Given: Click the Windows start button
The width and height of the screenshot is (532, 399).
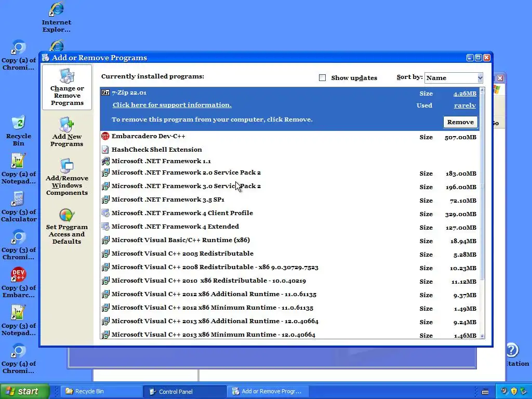Looking at the screenshot, I should (25, 391).
